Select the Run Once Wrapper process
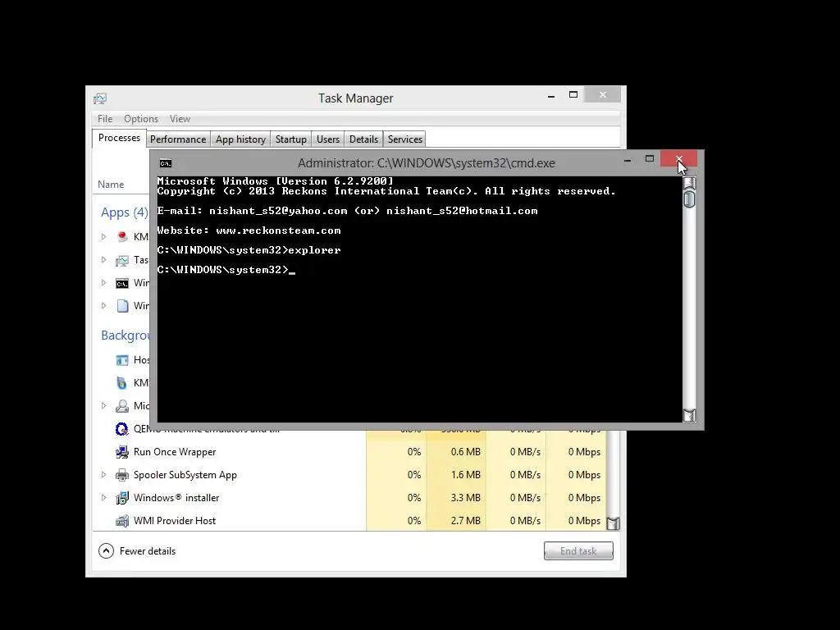The image size is (840, 630). click(175, 452)
